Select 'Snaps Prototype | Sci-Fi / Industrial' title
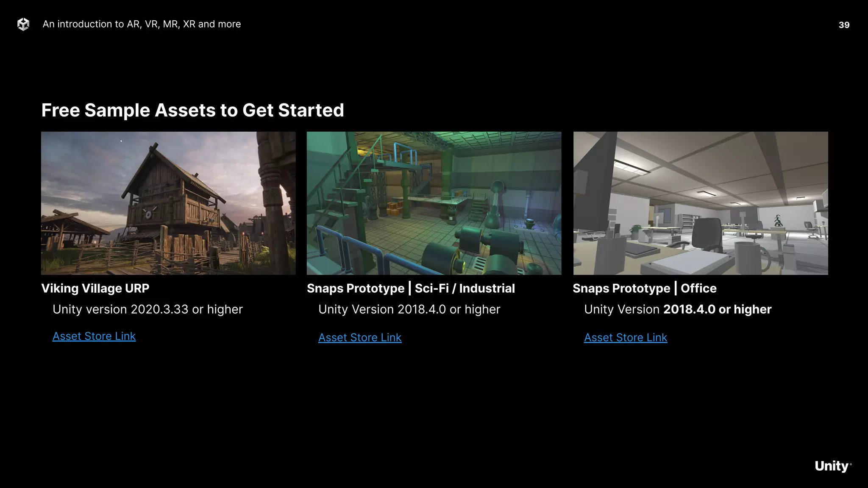868x488 pixels. pos(411,288)
